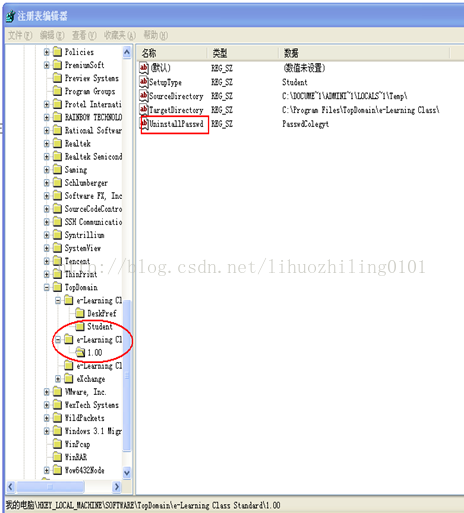This screenshot has height=513, width=464.
Task: Select the UninstallPasswd value name
Action: [x=176, y=124]
